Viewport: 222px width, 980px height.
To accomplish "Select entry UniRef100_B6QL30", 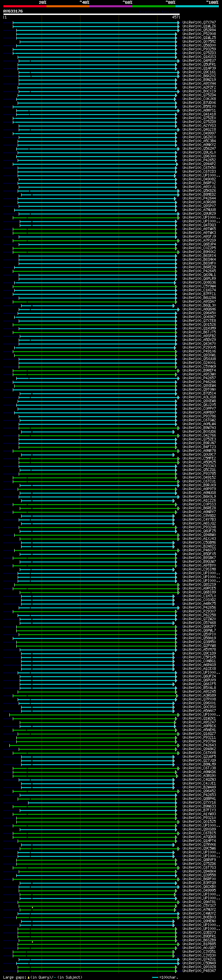I will (x=199, y=306).
